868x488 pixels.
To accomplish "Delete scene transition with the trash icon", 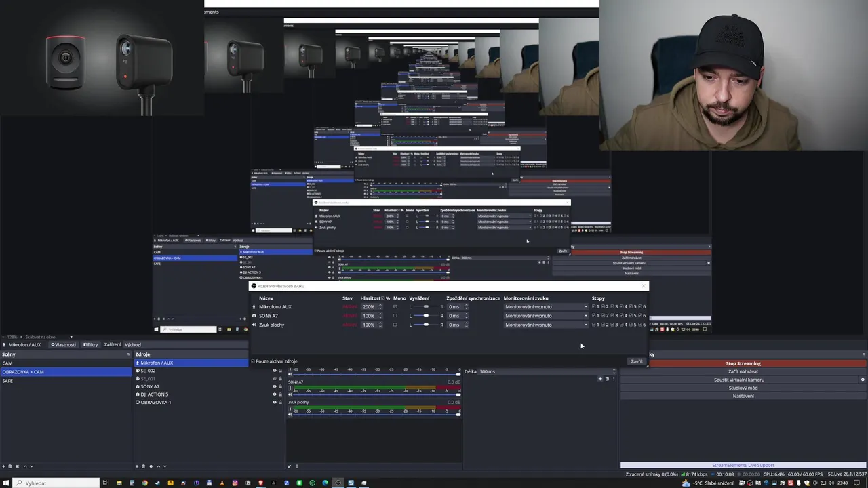I will (607, 379).
